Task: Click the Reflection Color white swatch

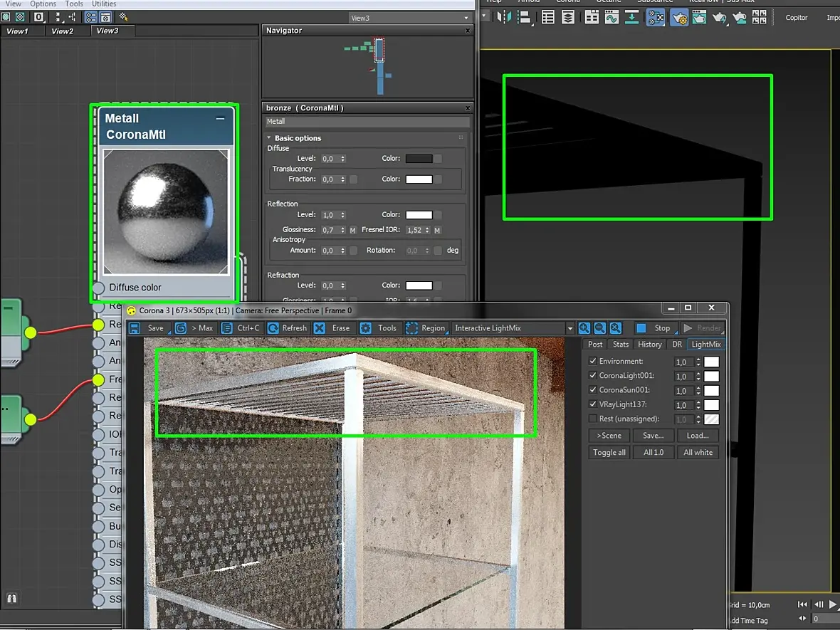Action: click(419, 215)
